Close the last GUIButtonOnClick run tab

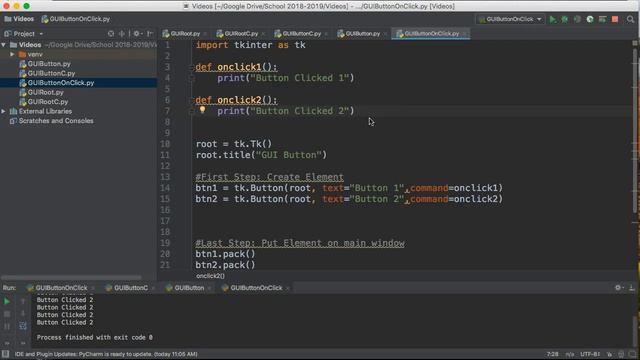(288, 288)
